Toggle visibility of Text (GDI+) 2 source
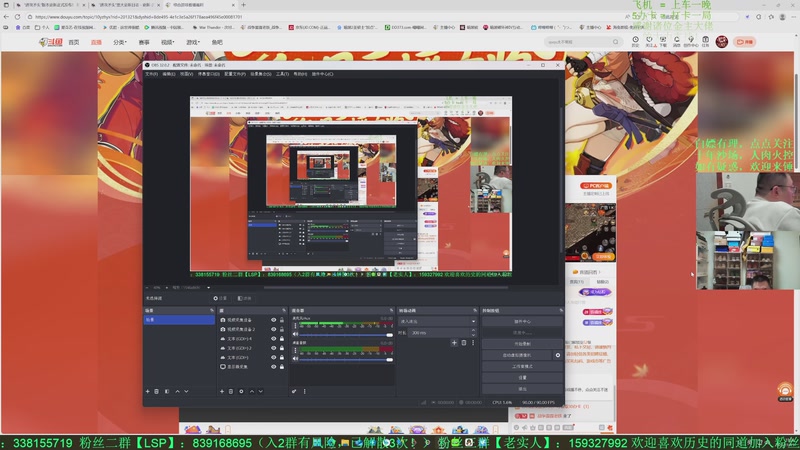 coord(273,348)
